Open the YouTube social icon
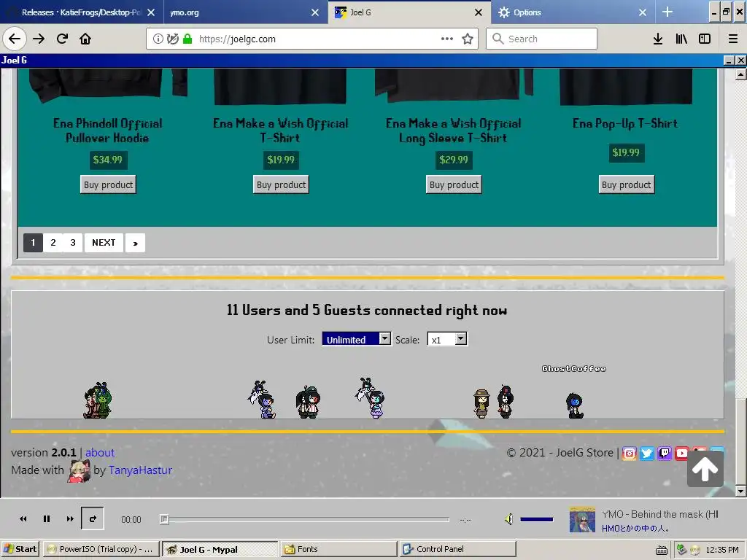 [682, 454]
